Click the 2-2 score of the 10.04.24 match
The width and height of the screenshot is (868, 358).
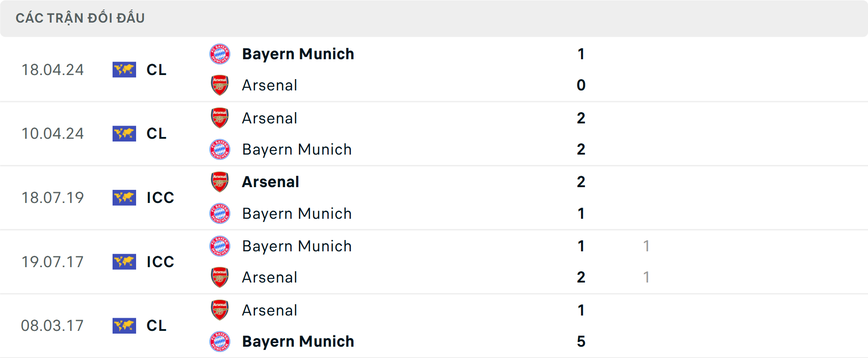(581, 134)
